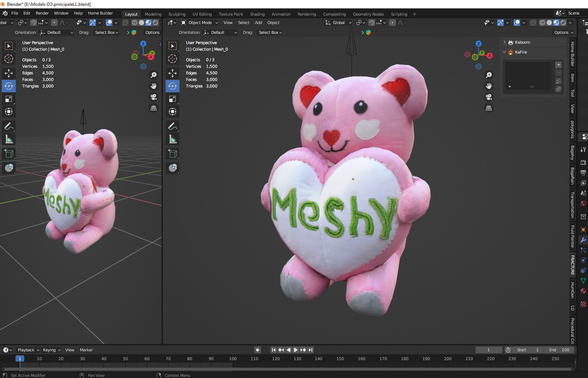Screen dimensions: 588x378
Task: Toggle Show Gizmo in the right viewport header
Action: coord(500,23)
